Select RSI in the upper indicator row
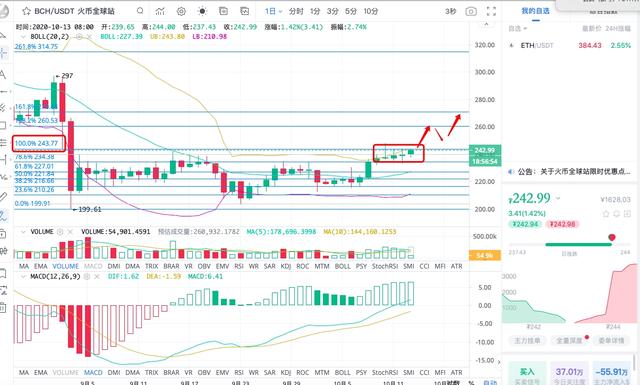The image size is (640, 385). (x=239, y=266)
